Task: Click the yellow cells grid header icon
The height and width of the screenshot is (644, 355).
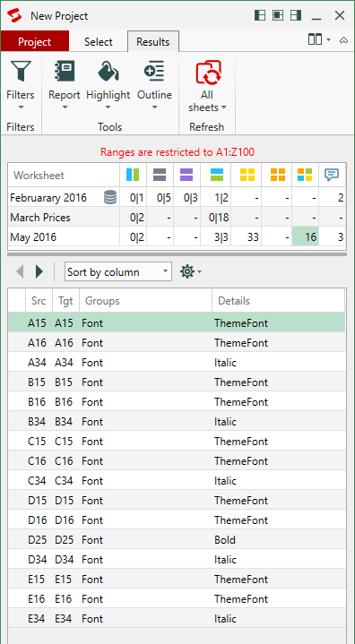Action: pyautogui.click(x=247, y=176)
